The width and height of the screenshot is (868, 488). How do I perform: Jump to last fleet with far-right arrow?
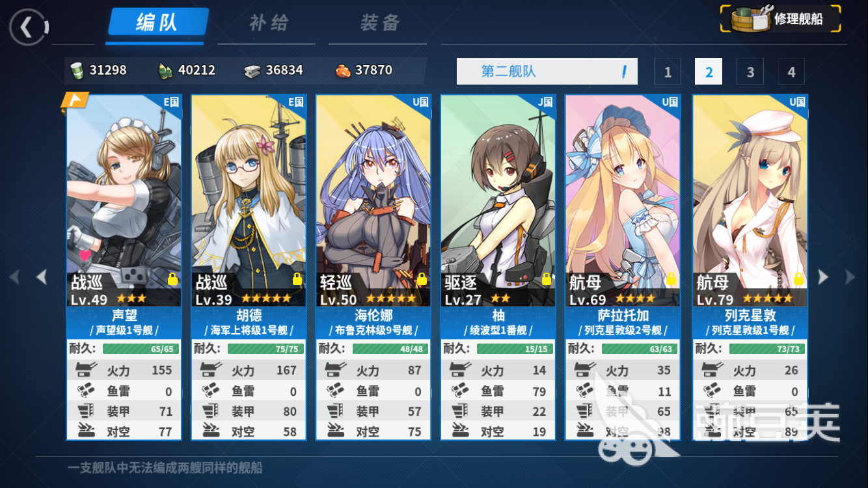[850, 277]
